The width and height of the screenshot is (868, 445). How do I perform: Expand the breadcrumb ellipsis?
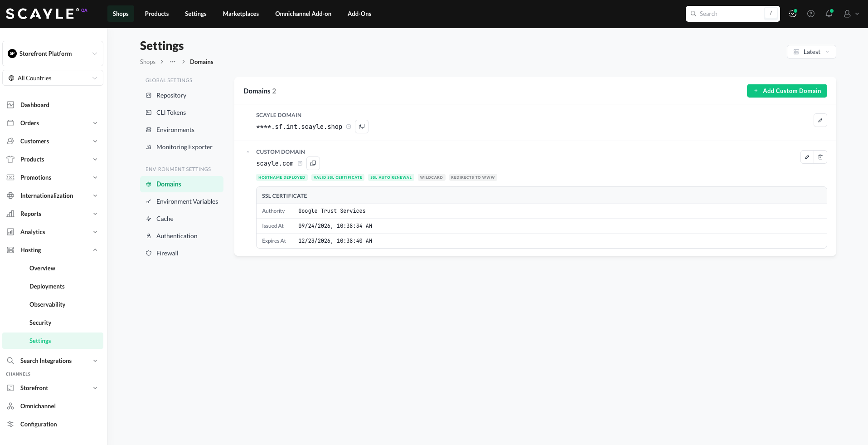[173, 62]
